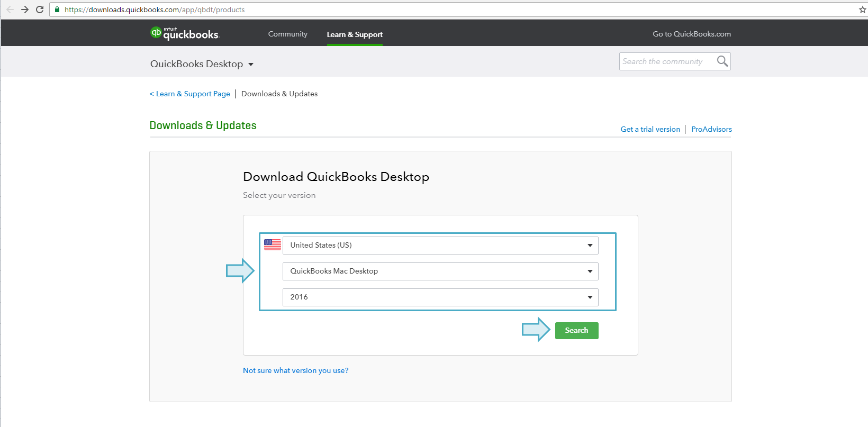The height and width of the screenshot is (427, 868).
Task: Click the secure padlock icon in address bar
Action: click(57, 10)
